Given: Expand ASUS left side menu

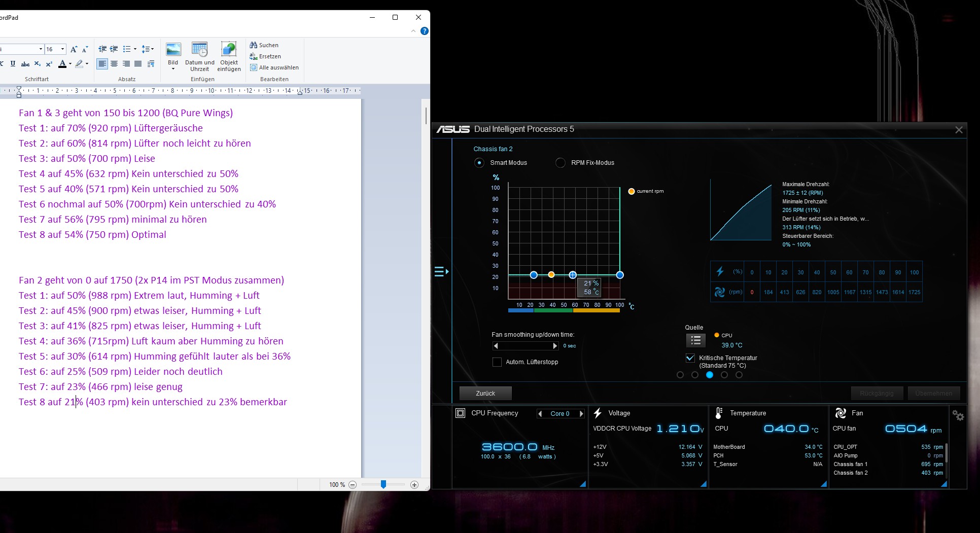Looking at the screenshot, I should click(x=441, y=272).
